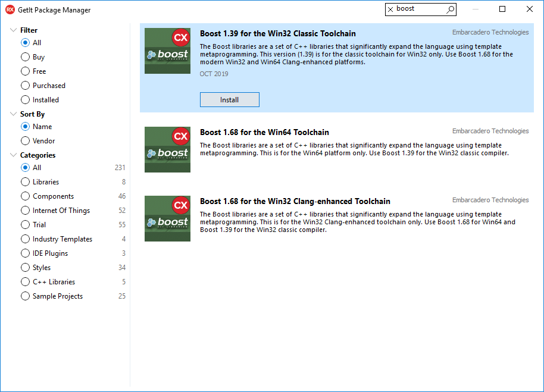
Task: Click Embarcadero Technologies vendor on Boost 1.39
Action: (490, 32)
